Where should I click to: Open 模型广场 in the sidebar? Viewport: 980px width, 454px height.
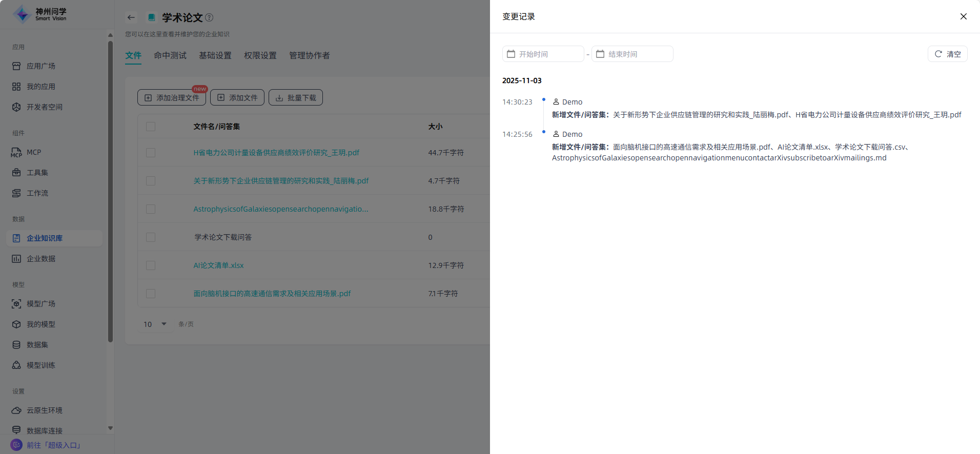click(40, 304)
